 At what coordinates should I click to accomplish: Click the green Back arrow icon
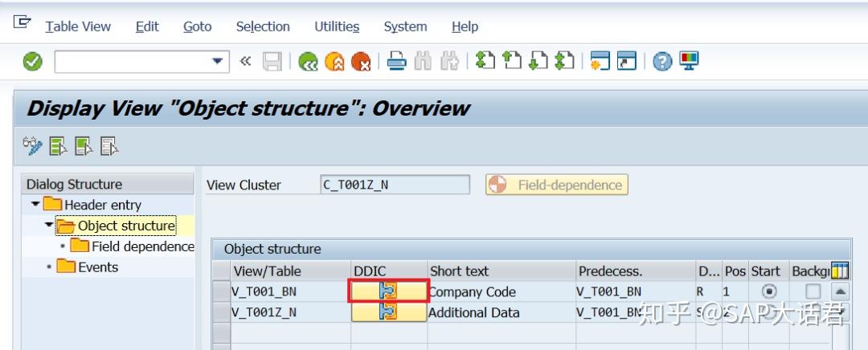point(308,62)
